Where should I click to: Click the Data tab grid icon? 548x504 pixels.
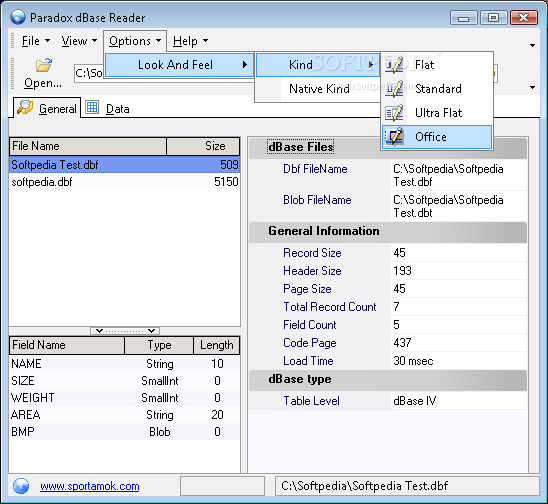point(92,107)
